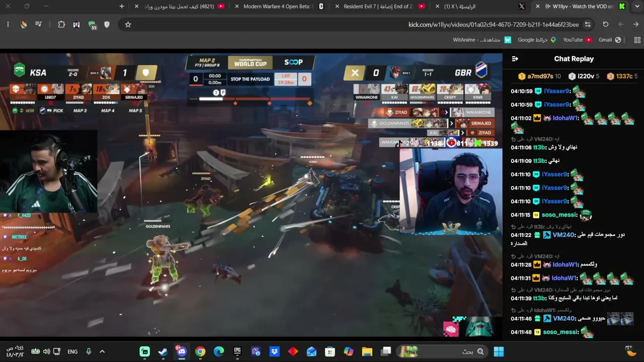Open a new browser tab
Image resolution: width=644 pixels, height=362 pixels.
coord(122,7)
